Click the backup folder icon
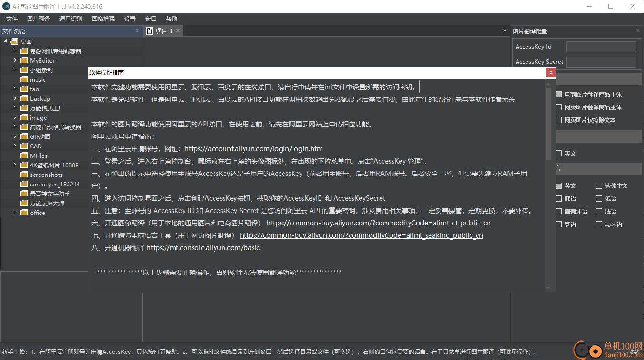This screenshot has height=360, width=644. click(24, 98)
